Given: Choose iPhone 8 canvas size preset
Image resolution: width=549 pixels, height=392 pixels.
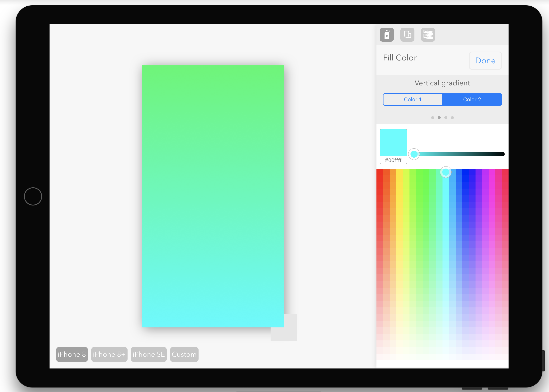Looking at the screenshot, I should (x=72, y=354).
